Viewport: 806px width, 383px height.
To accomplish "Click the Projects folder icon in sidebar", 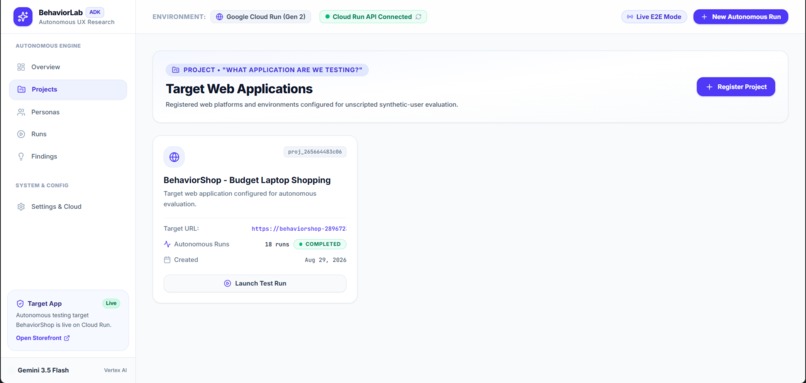I will tap(21, 89).
